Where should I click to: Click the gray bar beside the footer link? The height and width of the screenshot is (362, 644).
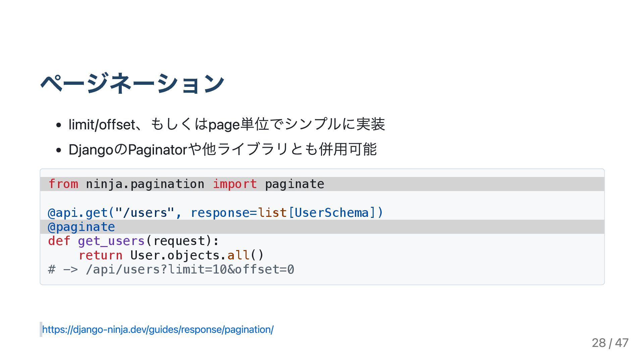click(x=41, y=329)
